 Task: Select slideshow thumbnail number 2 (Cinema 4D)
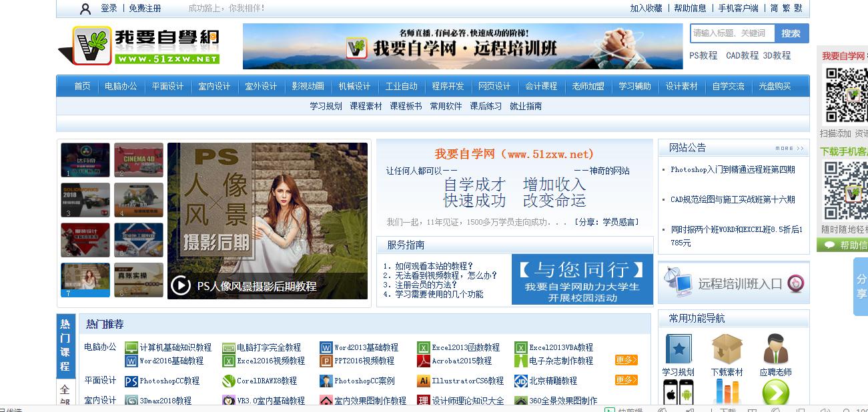[138, 160]
